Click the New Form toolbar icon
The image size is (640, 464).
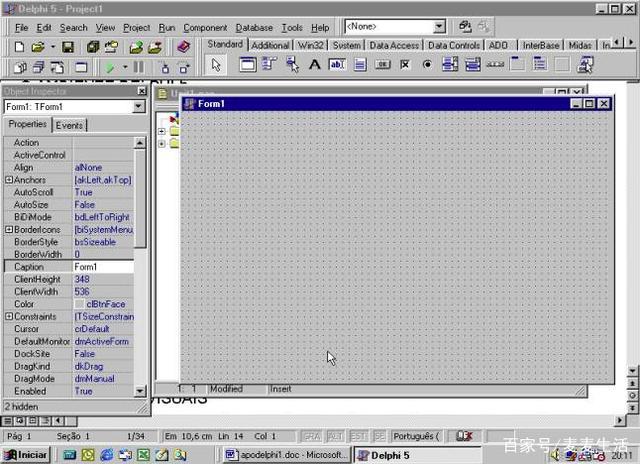coord(81,67)
